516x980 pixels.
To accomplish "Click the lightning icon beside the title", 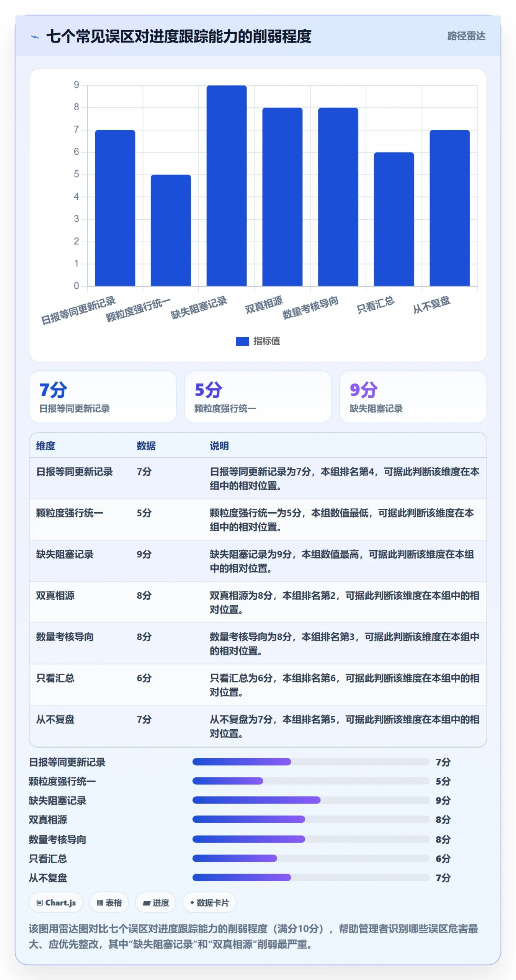I will pos(35,37).
